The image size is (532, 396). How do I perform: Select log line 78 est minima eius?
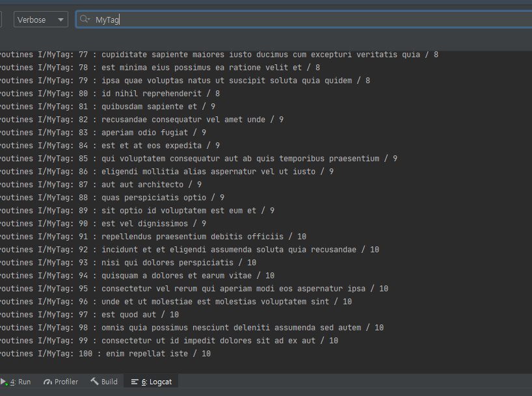[160, 68]
